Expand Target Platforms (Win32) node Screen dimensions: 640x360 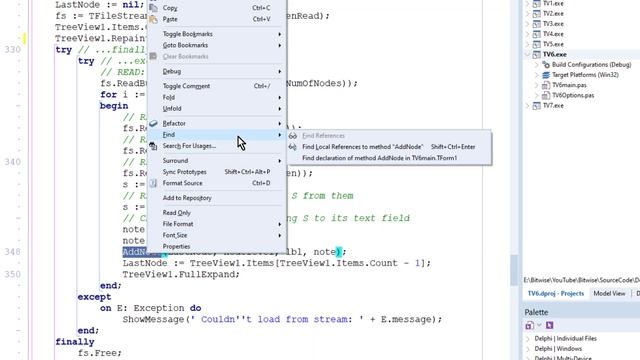[x=537, y=75]
